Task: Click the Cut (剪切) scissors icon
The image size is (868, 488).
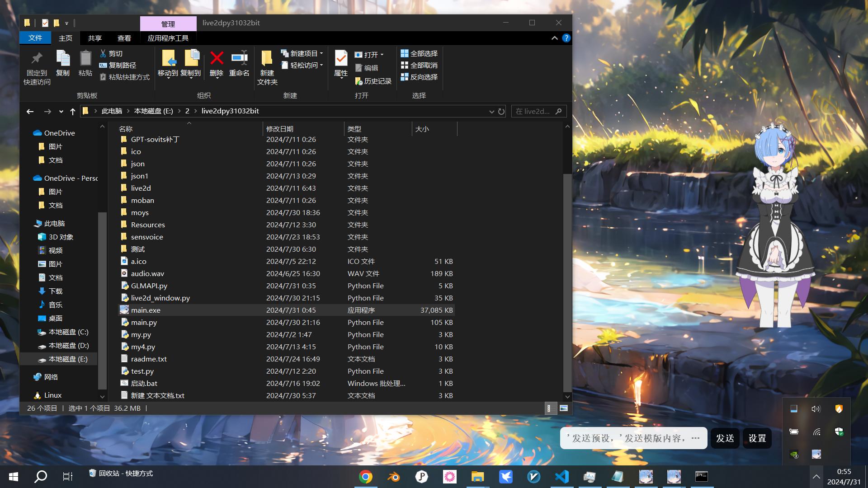Action: click(x=103, y=53)
